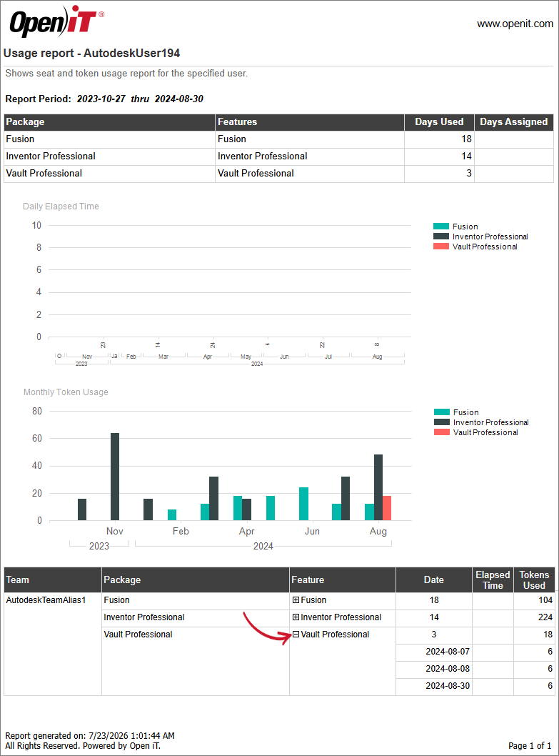Click the Report generated on timestamp
The height and width of the screenshot is (756, 559).
(x=90, y=736)
